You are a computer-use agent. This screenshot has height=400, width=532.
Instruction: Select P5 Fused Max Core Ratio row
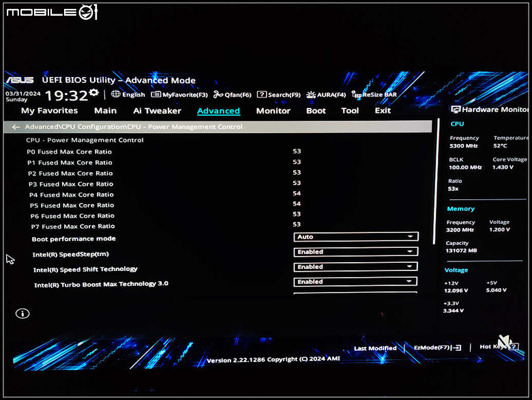click(x=164, y=205)
